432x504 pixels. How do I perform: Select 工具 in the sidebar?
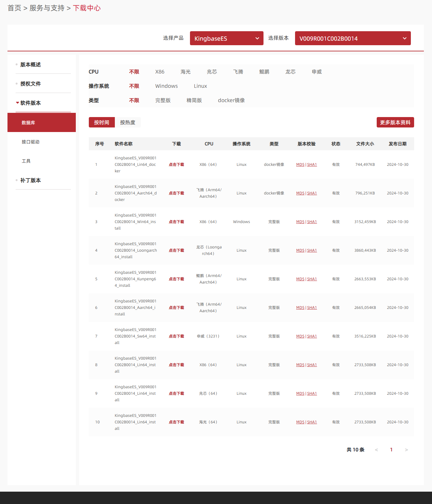26,161
